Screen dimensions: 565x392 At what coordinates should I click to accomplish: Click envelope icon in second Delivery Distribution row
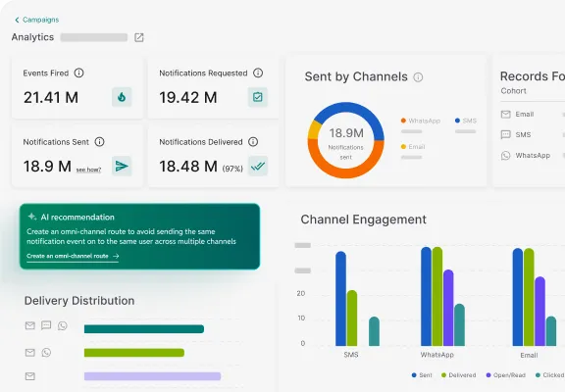(30, 353)
